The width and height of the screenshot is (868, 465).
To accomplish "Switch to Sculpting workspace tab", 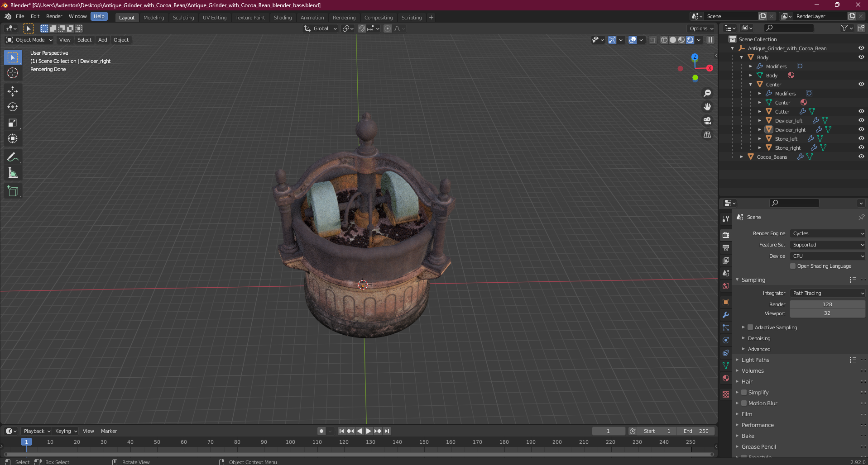I will click(183, 18).
